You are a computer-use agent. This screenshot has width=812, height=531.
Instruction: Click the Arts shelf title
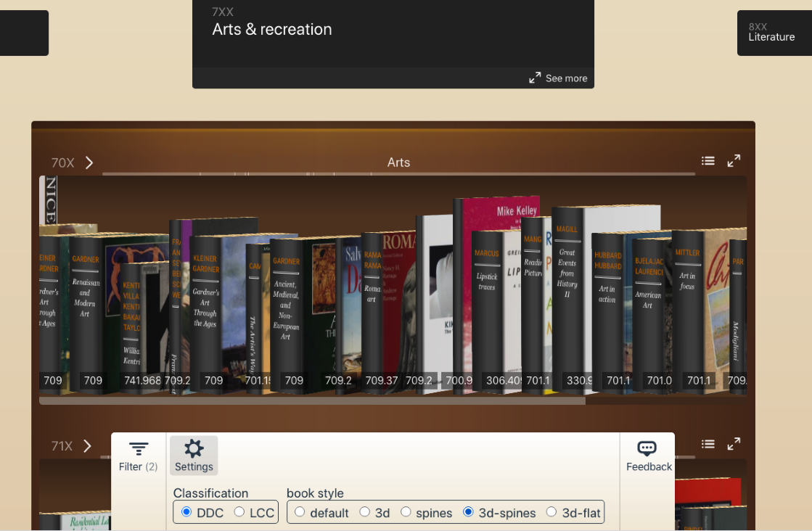coord(398,162)
